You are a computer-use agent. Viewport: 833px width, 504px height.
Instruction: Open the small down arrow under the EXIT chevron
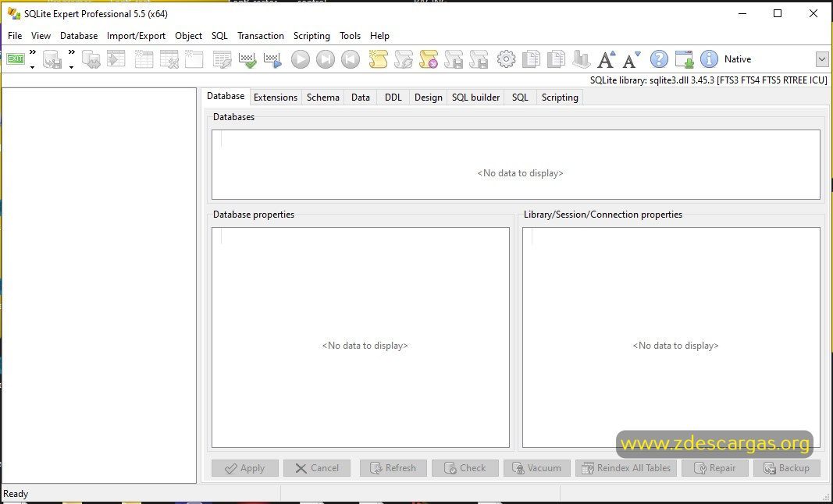(x=33, y=67)
